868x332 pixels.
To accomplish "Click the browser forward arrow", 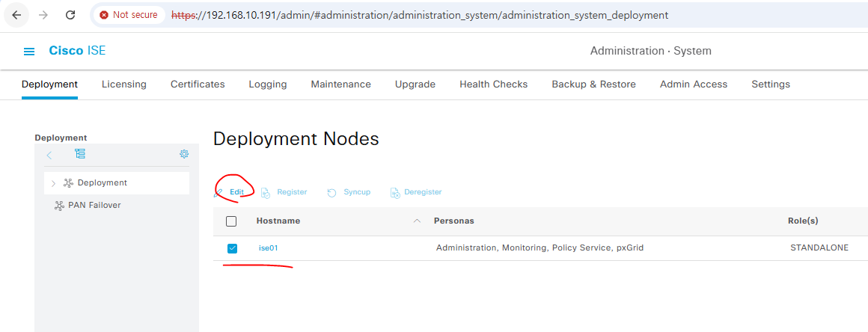I will 43,15.
